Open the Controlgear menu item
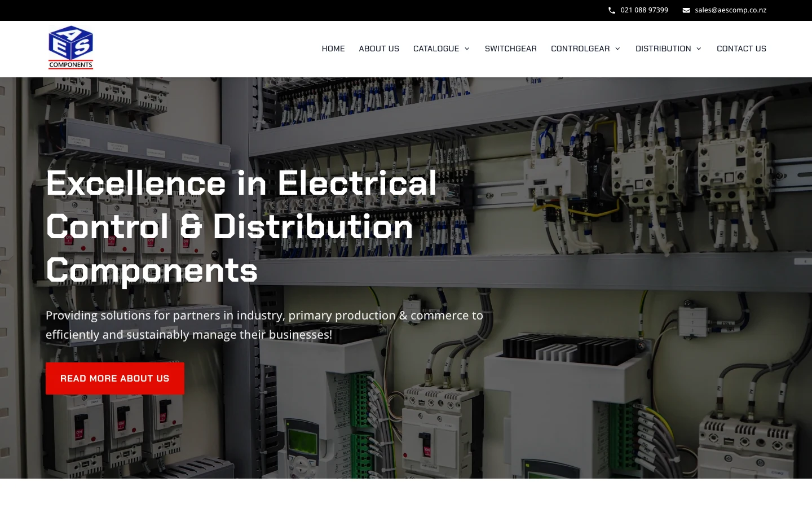Image resolution: width=812 pixels, height=508 pixels. coord(580,49)
